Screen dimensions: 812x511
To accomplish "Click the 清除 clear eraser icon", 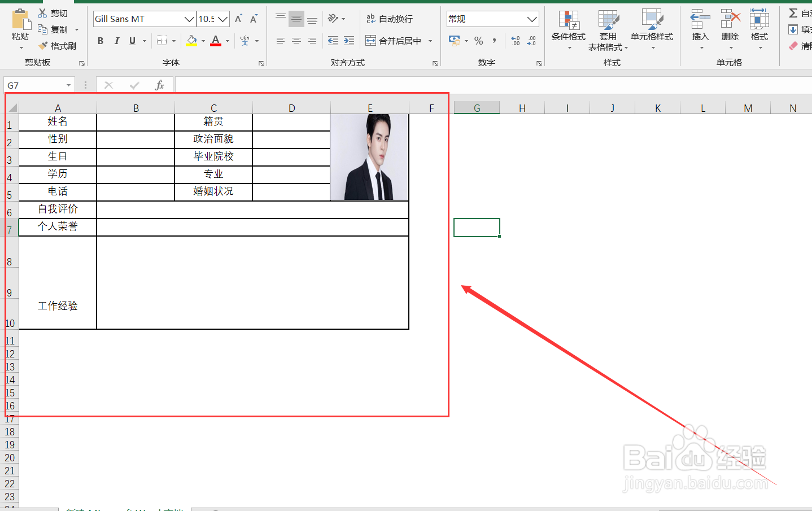I will tap(794, 46).
